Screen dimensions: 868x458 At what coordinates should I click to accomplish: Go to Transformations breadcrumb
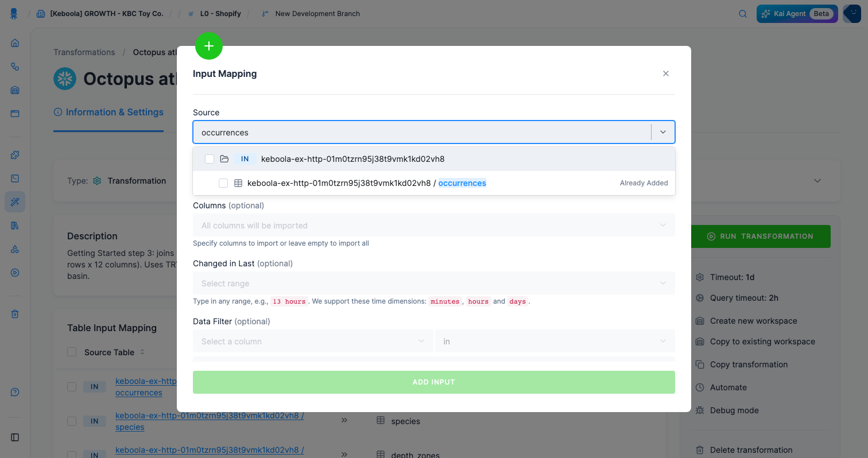(84, 52)
